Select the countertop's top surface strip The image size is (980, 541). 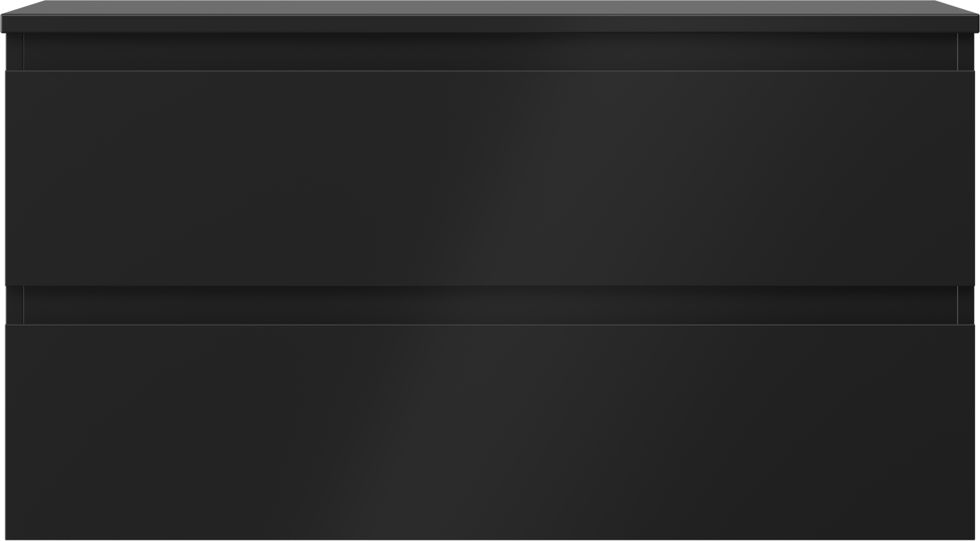490,7
